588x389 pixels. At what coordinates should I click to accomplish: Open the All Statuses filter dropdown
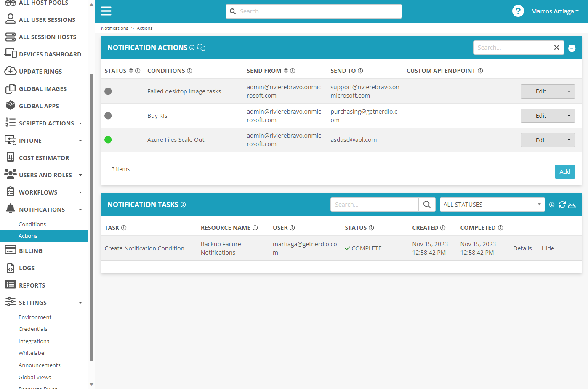(492, 205)
